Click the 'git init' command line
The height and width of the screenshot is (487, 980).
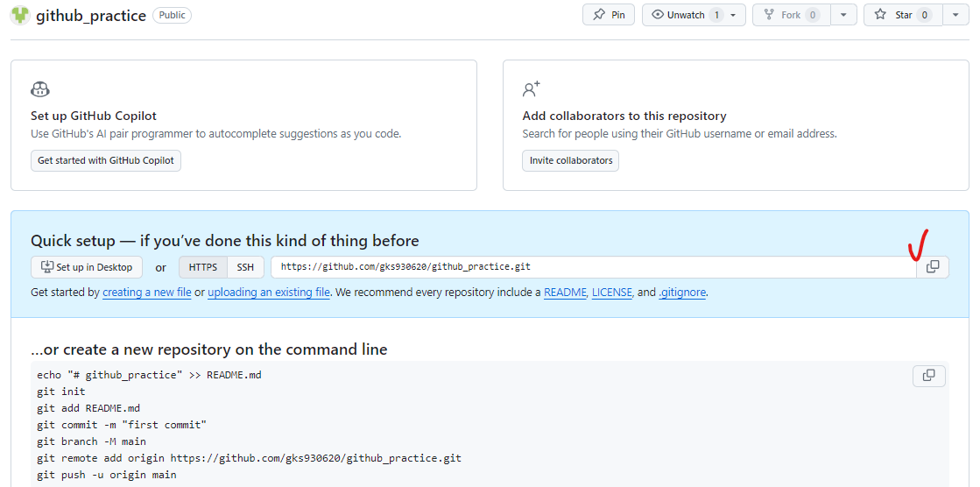[60, 392]
